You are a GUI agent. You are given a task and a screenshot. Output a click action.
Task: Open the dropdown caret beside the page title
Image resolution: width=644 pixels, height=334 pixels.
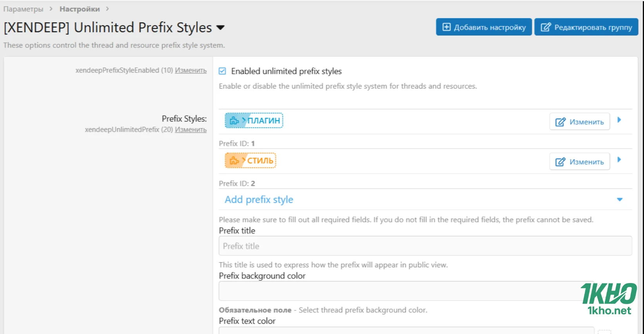click(x=221, y=27)
